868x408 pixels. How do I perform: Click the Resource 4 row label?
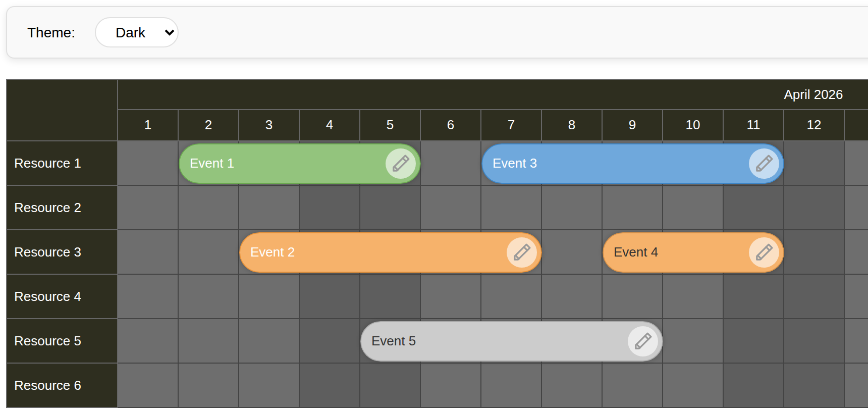click(x=47, y=296)
